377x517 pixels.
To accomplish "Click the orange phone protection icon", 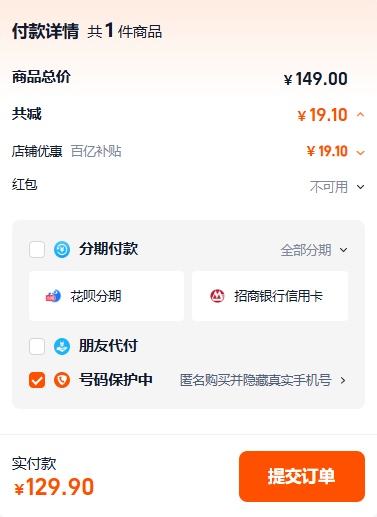I will point(62,380).
